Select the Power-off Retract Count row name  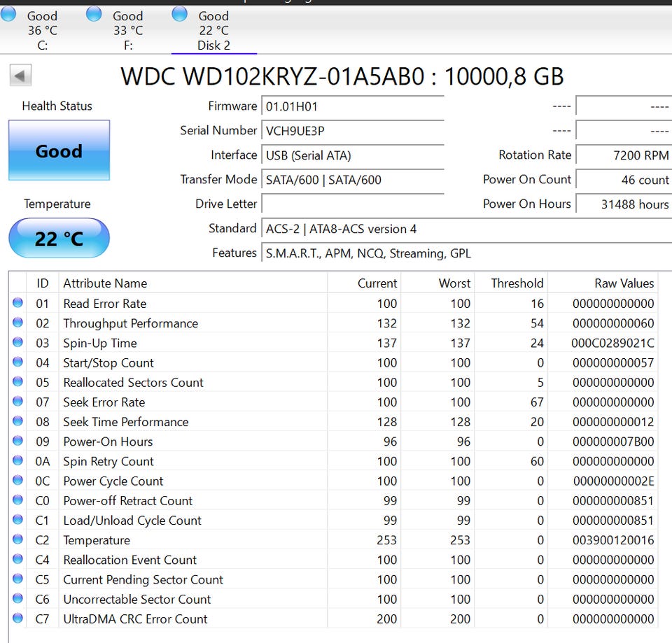(127, 501)
